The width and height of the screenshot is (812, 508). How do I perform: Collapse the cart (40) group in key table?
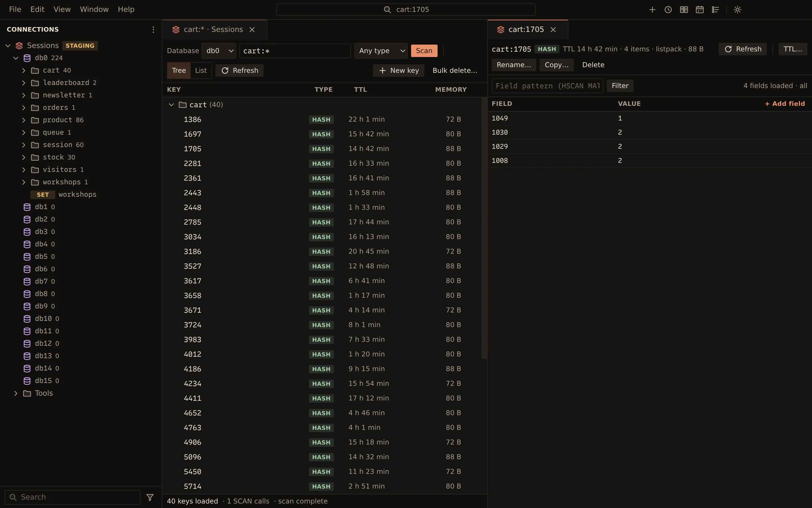171,105
